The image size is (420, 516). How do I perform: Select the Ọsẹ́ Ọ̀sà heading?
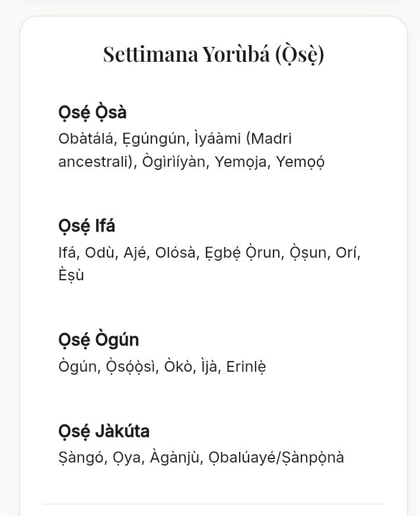93,112
